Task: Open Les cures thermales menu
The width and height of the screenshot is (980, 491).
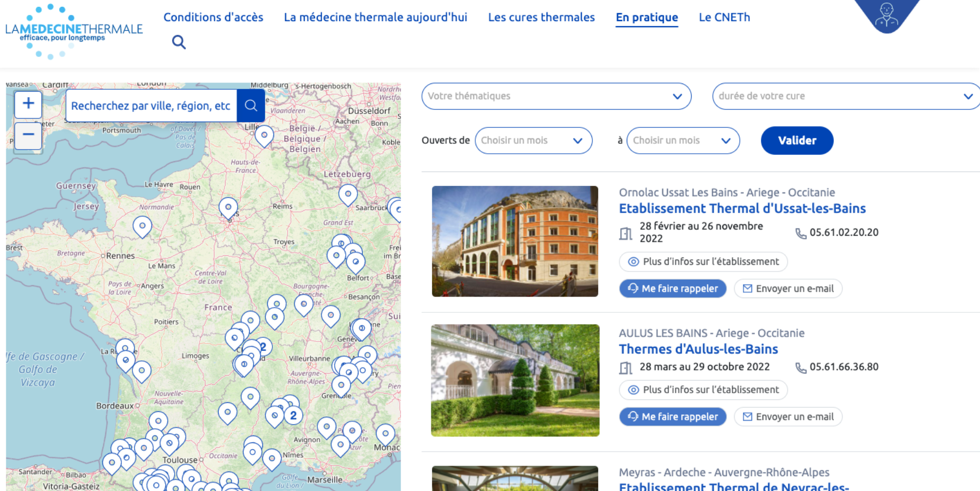Action: tap(541, 17)
